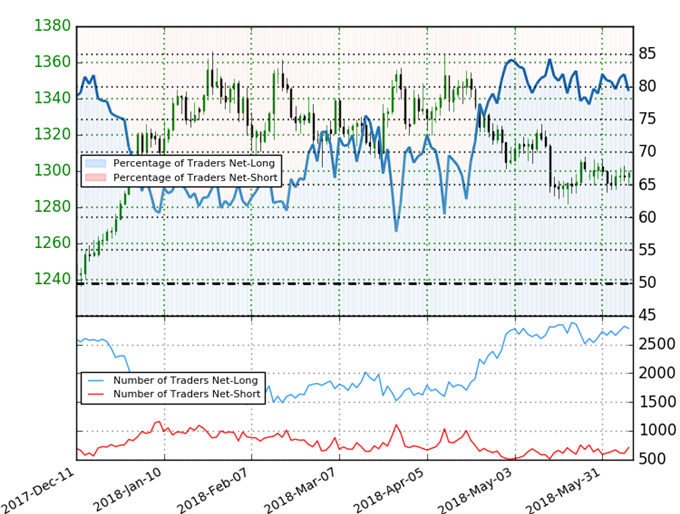This screenshot has width=680, height=514.
Task: Click the 2500 traders axis label
Action: click(657, 344)
